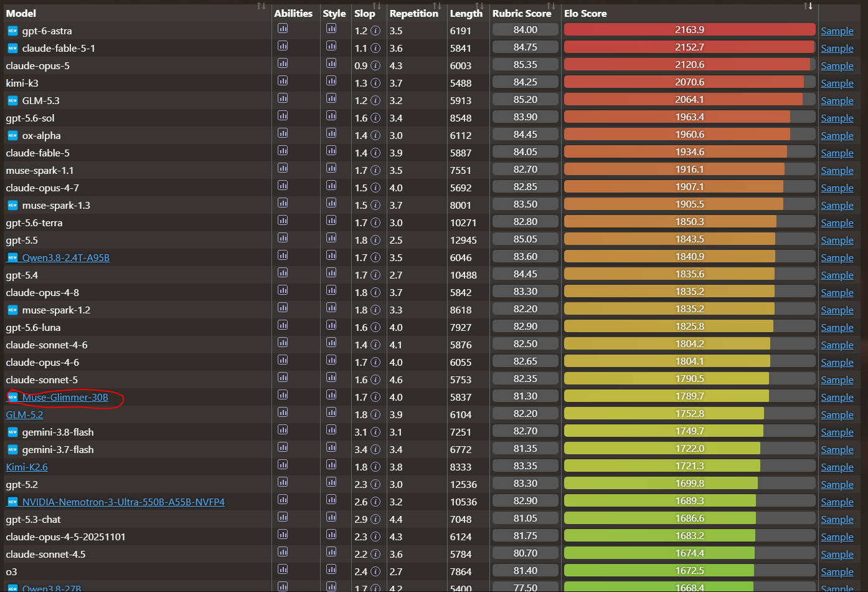Open Qwen3.8-2.4T-A95B model link
The image size is (868, 592).
pyautogui.click(x=66, y=257)
